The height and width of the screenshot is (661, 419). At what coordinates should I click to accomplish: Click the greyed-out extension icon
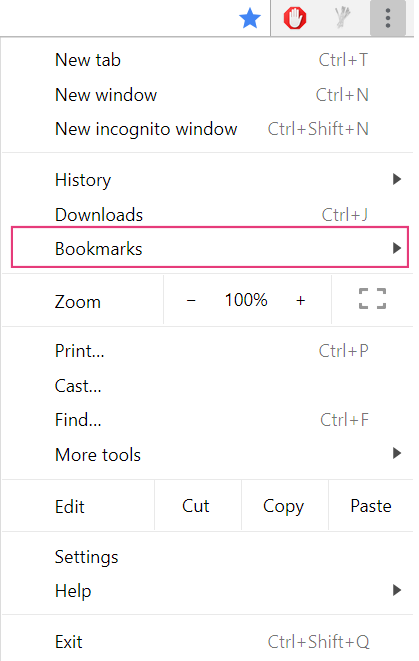(342, 19)
